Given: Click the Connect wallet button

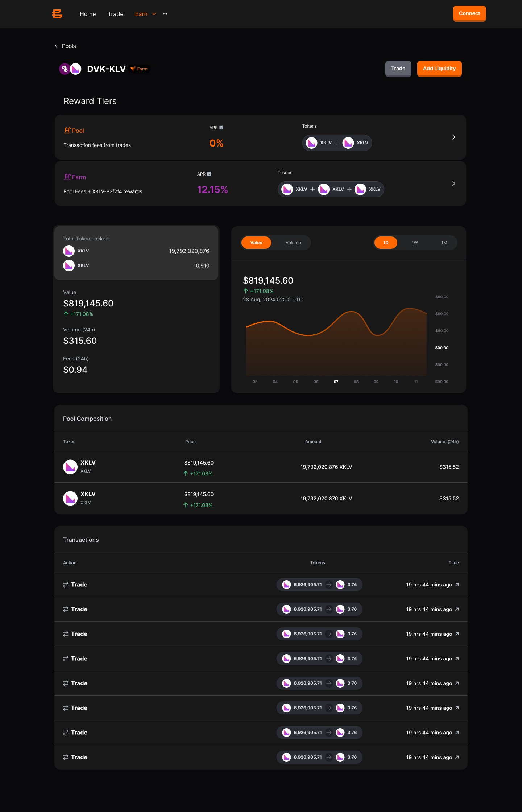Looking at the screenshot, I should click(x=469, y=13).
